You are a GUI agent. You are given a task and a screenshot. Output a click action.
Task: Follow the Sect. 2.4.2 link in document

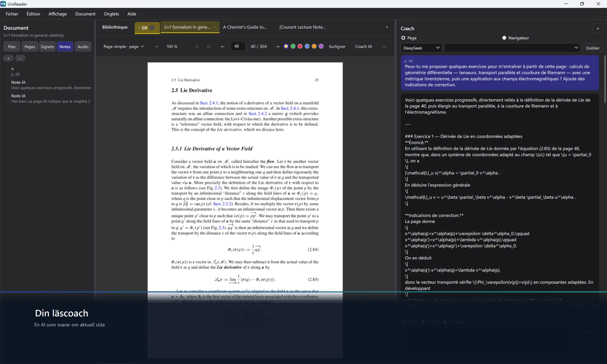[x=258, y=113]
